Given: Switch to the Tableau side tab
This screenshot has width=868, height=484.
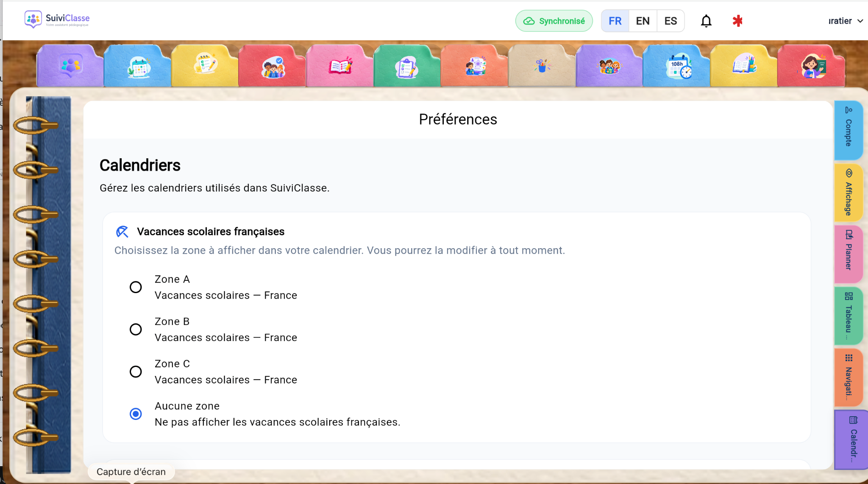Looking at the screenshot, I should (849, 316).
